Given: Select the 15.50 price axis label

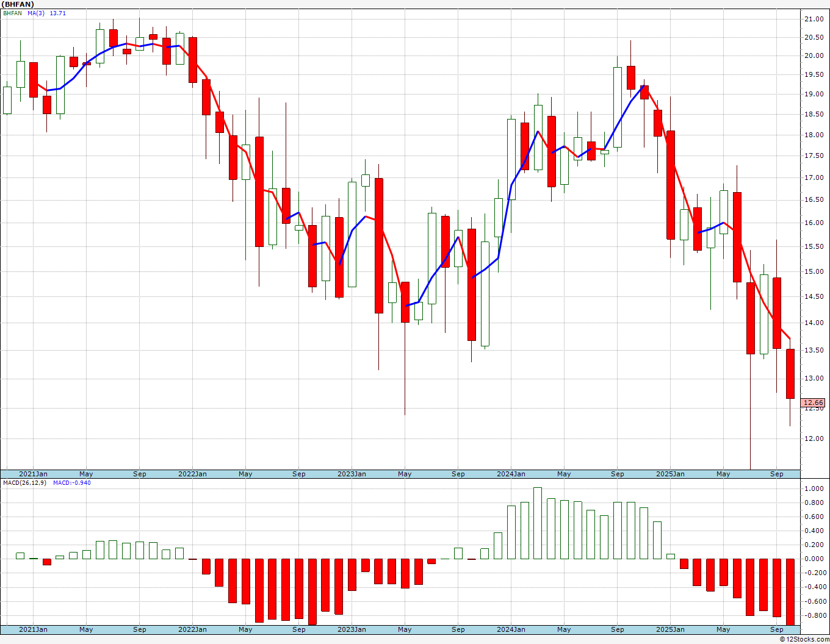Looking at the screenshot, I should point(814,247).
